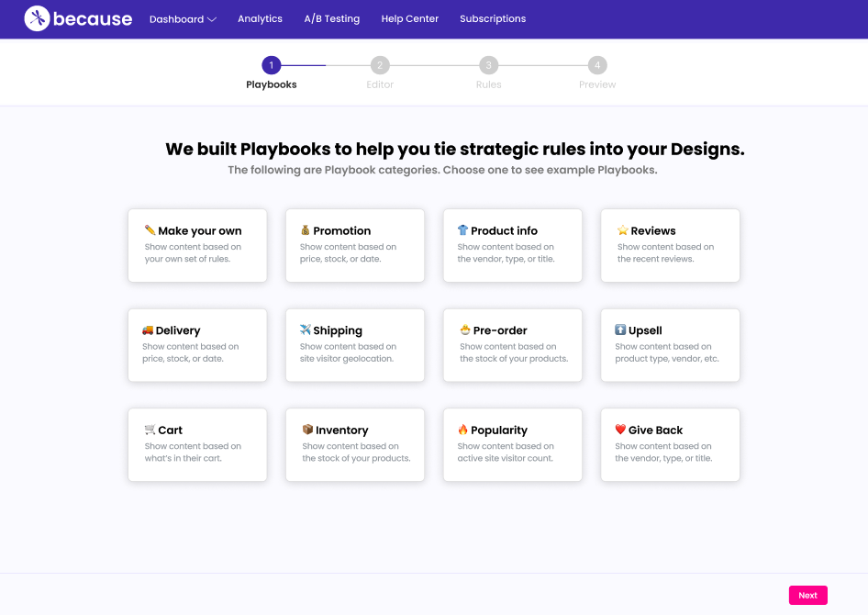This screenshot has width=868, height=615.
Task: Click the money bag icon on Promotion
Action: pyautogui.click(x=305, y=229)
